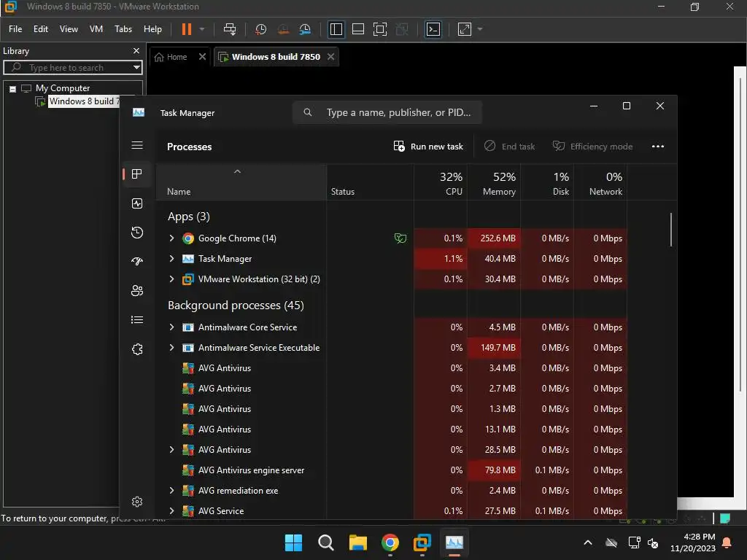Viewport: 747px width, 560px height.
Task: Close the VMware Library panel
Action: [136, 51]
